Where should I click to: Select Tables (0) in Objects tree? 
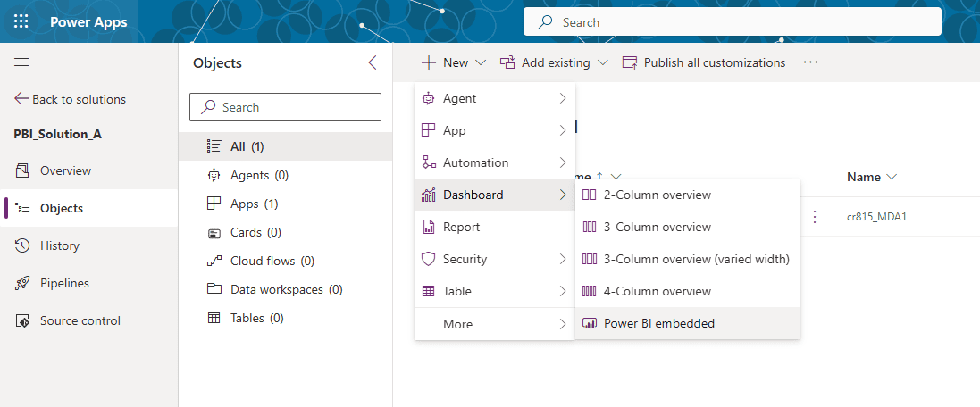[286, 318]
